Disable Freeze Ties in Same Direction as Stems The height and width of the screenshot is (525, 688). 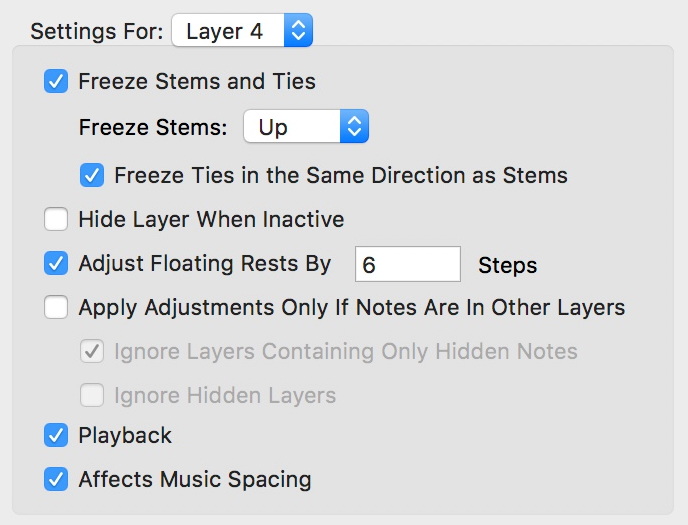click(92, 176)
